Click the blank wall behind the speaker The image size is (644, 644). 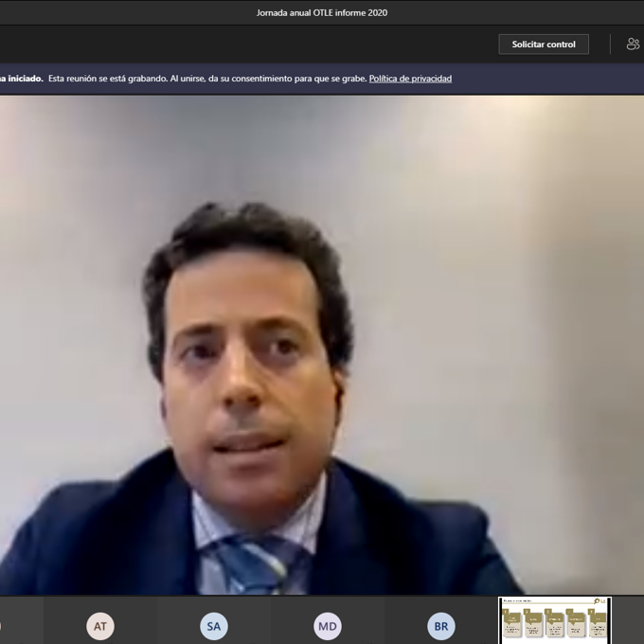click(492, 237)
